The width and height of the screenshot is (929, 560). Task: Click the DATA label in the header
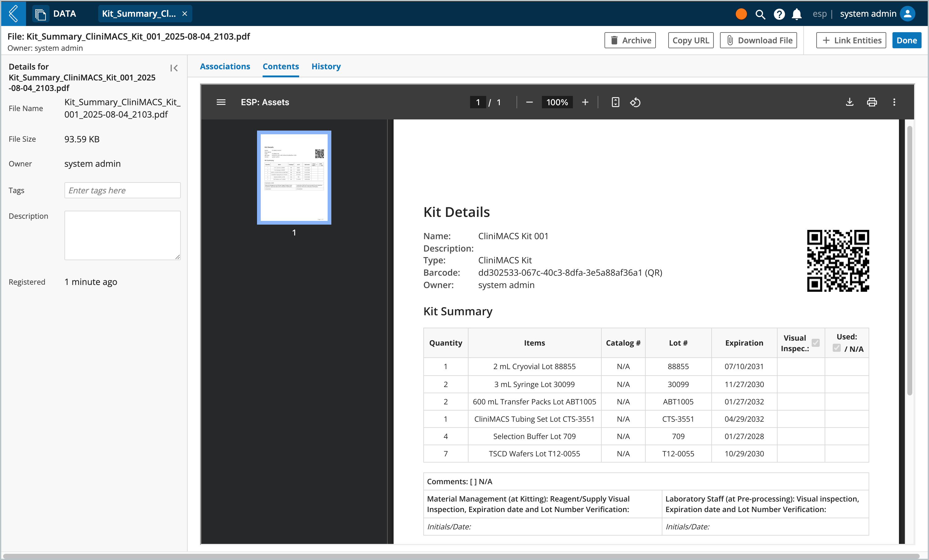click(64, 14)
